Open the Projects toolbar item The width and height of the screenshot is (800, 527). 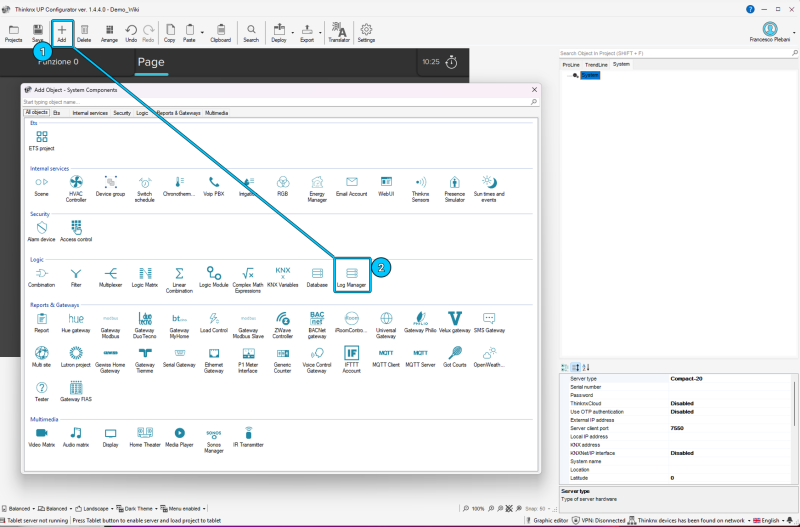tap(14, 34)
